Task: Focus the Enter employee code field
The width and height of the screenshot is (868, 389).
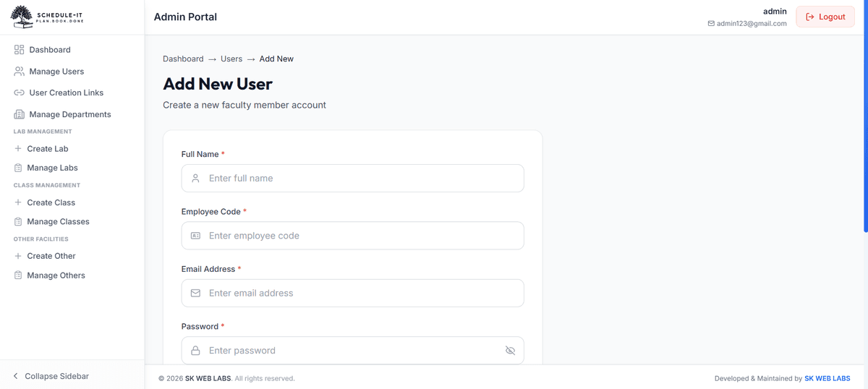Action: 353,236
